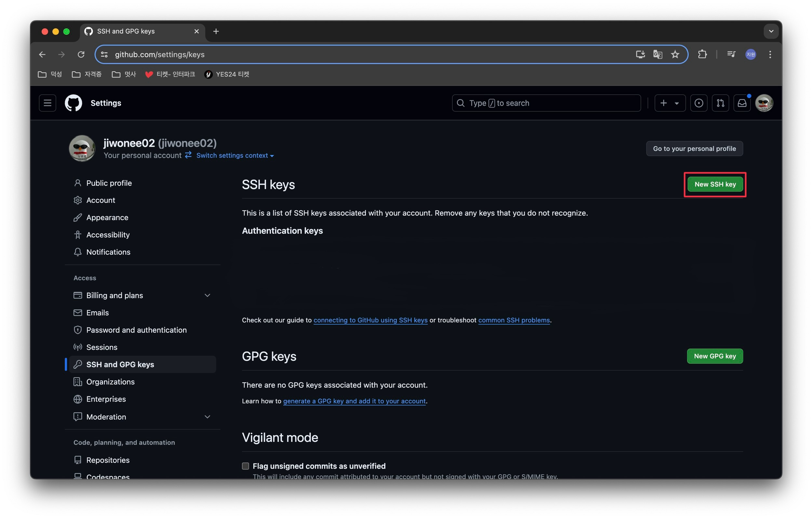Open the Pull requests icon in the header

720,103
